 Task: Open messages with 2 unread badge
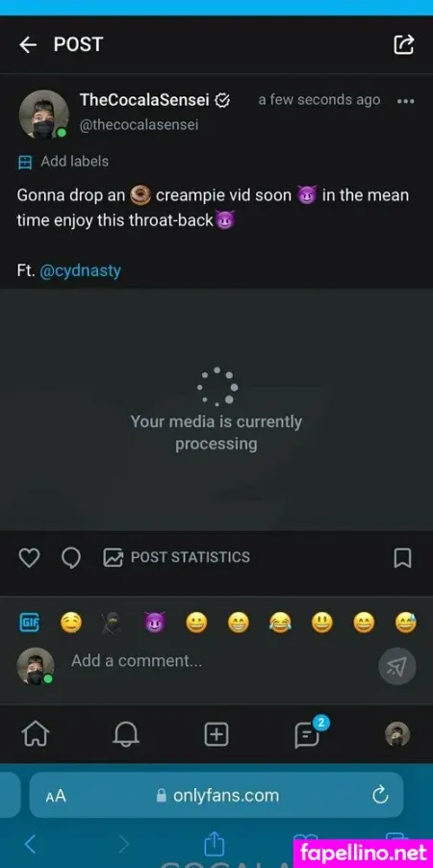pyautogui.click(x=307, y=733)
